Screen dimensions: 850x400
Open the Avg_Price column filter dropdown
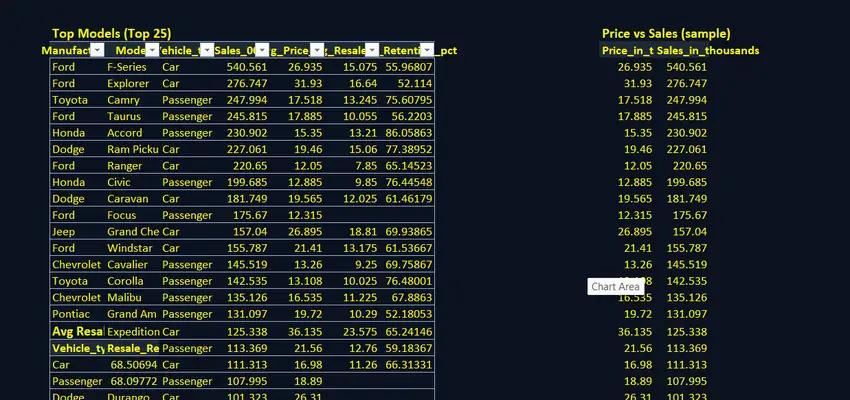pos(317,50)
